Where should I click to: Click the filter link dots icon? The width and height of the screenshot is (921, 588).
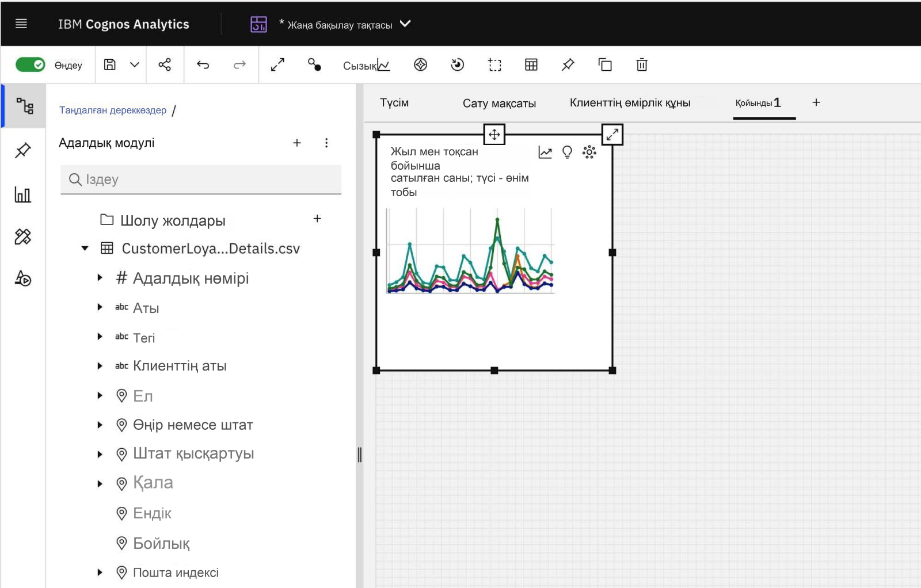click(314, 64)
